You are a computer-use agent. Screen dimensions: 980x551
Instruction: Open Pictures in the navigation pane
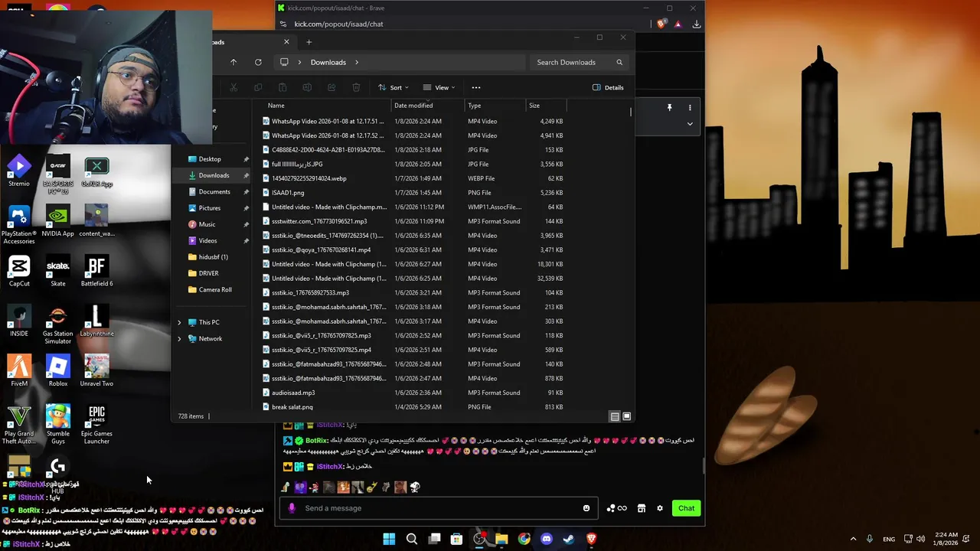click(x=209, y=208)
